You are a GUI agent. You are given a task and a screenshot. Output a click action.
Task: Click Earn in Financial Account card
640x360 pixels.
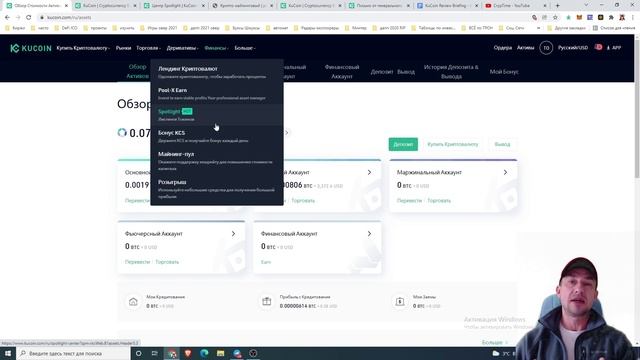(266, 262)
